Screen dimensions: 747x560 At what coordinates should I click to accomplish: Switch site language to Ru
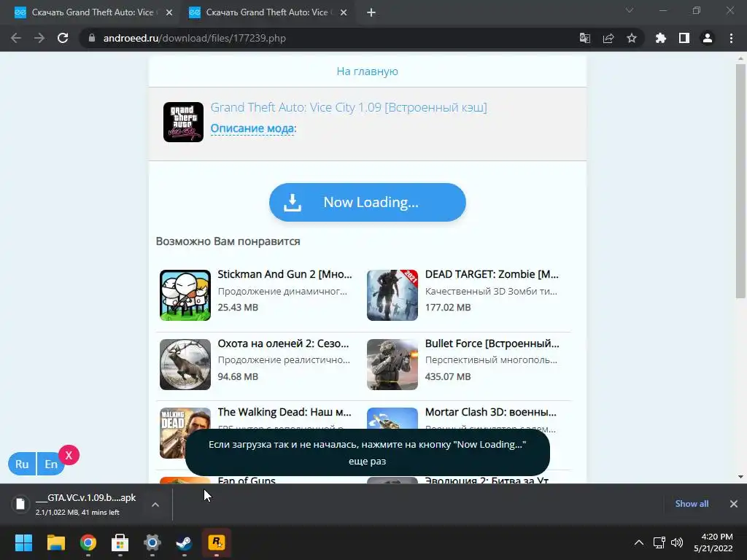(x=22, y=464)
